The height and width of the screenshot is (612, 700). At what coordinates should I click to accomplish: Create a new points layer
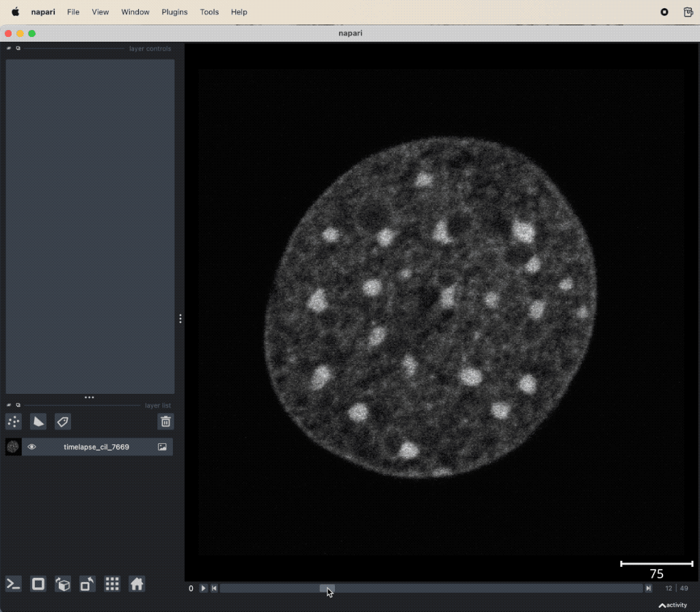click(13, 422)
